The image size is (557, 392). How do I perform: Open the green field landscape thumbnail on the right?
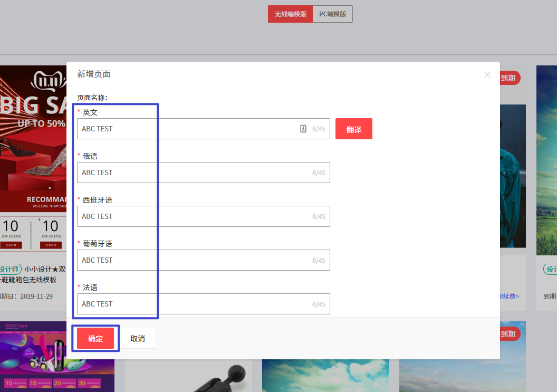click(546, 160)
